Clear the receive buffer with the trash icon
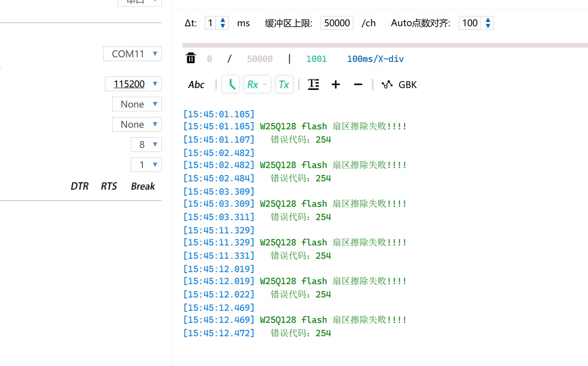Image resolution: width=588 pixels, height=366 pixels. [x=191, y=58]
